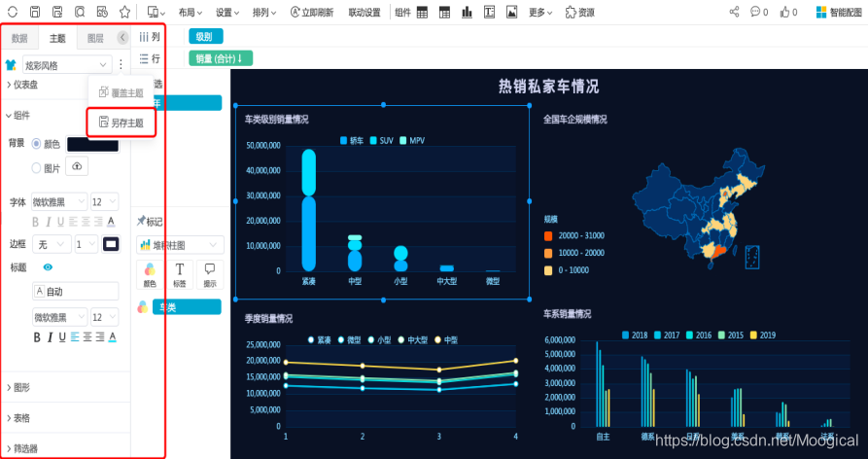Click 联动设置 button

tap(365, 13)
